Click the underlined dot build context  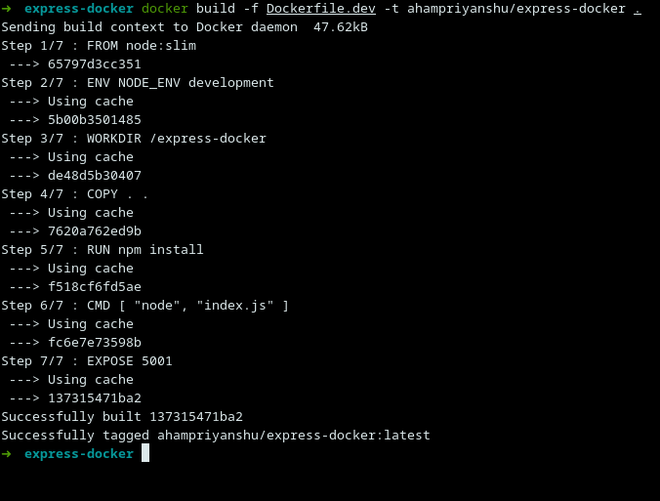(637, 9)
